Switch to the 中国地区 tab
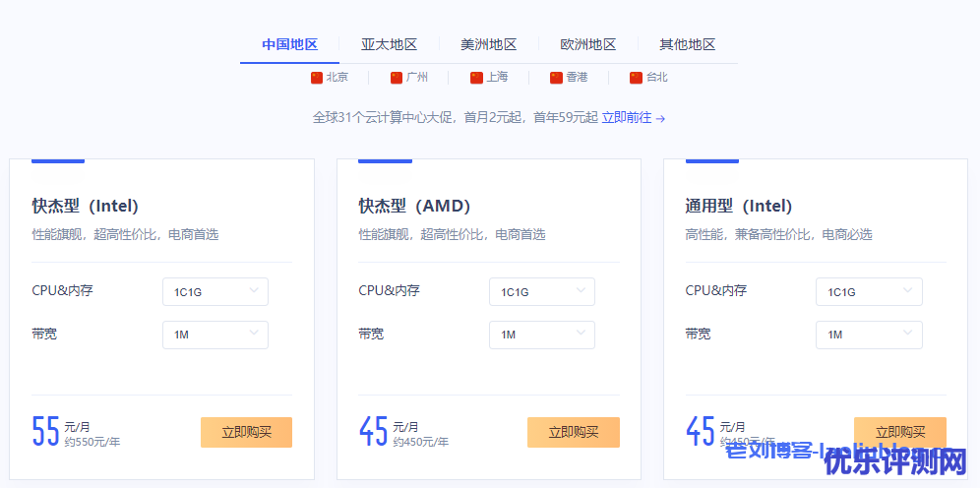The height and width of the screenshot is (488, 980). coord(289,44)
